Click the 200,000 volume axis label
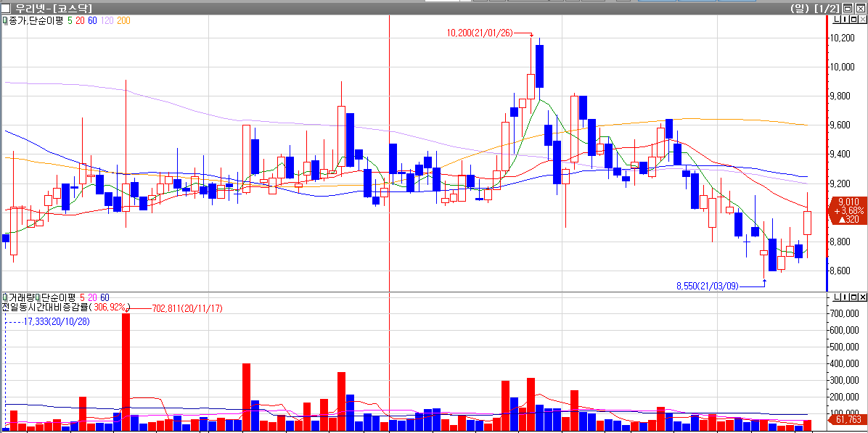Image resolution: width=868 pixels, height=433 pixels. pos(846,397)
